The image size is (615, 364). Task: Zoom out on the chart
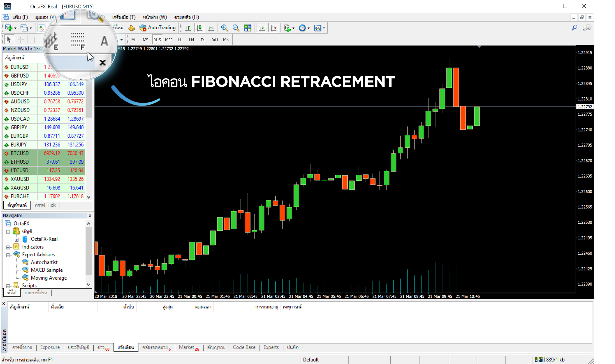236,28
